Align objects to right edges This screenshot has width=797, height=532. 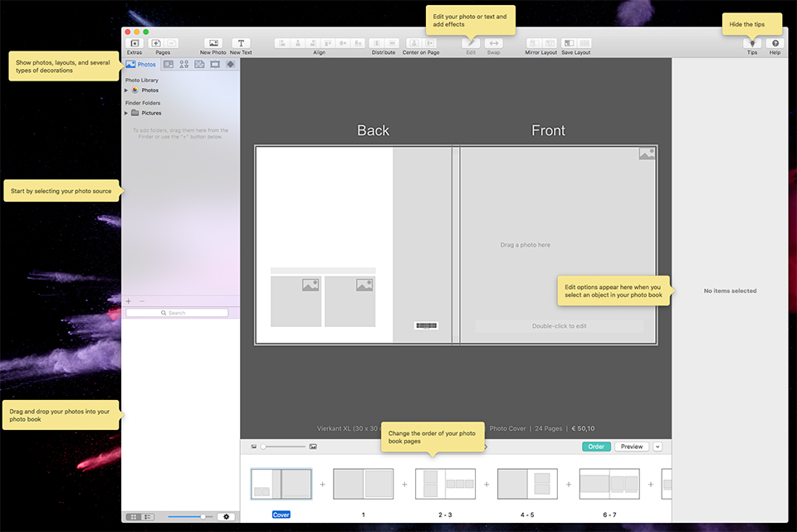(x=313, y=43)
